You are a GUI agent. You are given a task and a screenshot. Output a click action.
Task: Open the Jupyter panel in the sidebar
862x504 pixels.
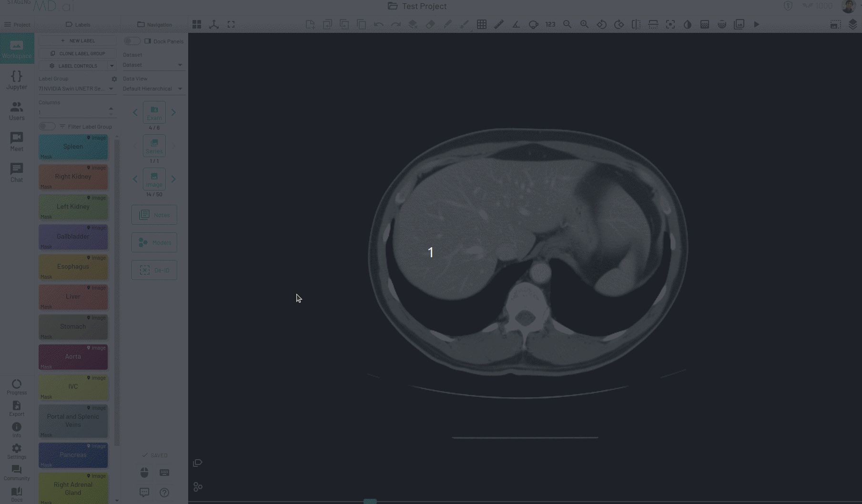tap(17, 80)
